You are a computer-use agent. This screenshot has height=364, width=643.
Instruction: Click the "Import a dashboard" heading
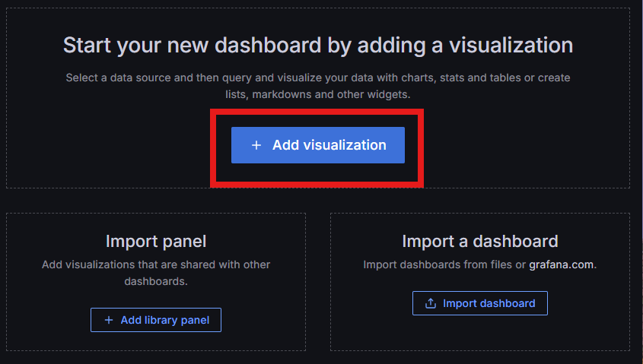479,242
